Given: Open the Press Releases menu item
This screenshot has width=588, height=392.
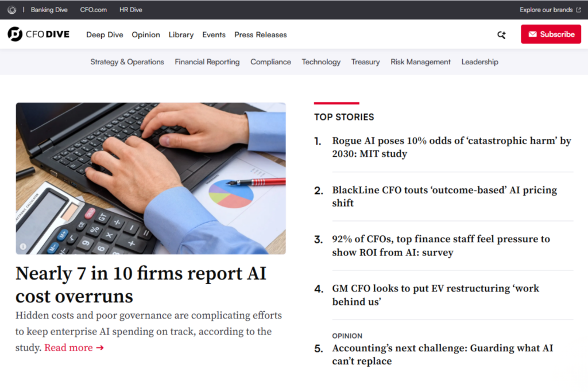Looking at the screenshot, I should click(261, 34).
